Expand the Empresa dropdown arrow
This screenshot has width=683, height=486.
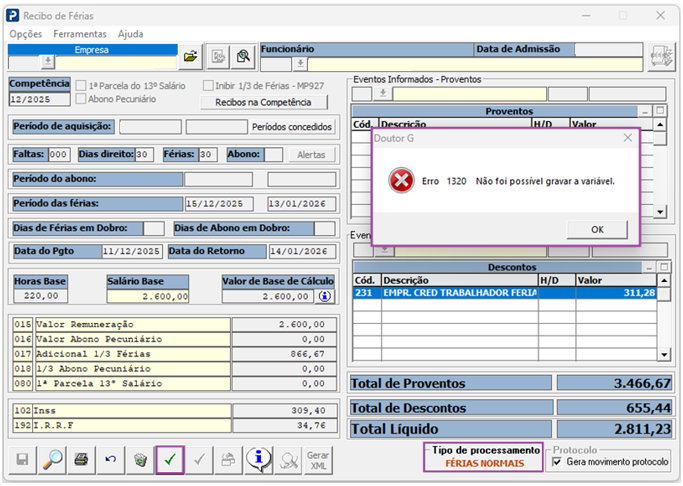coord(47,62)
